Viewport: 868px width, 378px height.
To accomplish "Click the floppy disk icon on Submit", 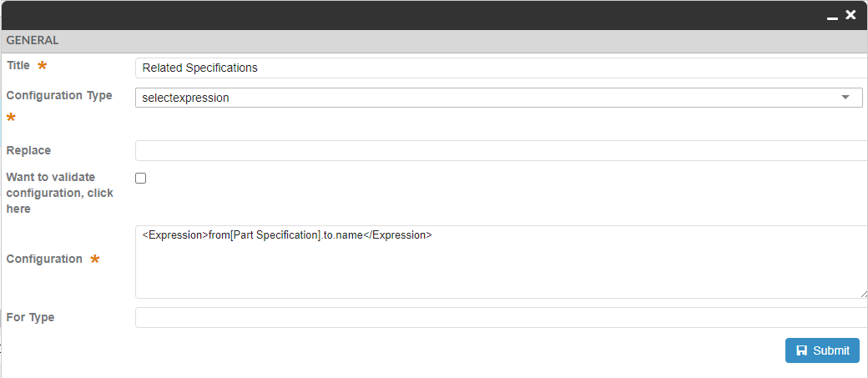I will pyautogui.click(x=802, y=350).
